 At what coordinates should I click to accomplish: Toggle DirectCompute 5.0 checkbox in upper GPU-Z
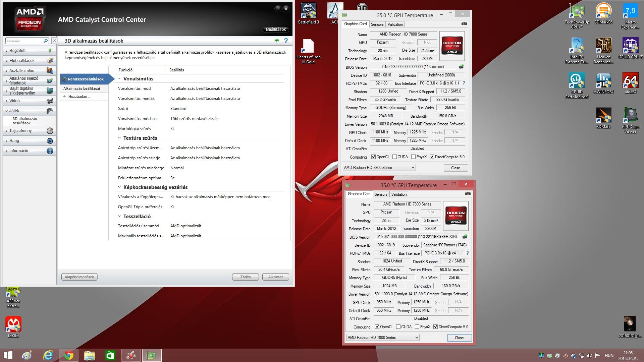click(432, 157)
